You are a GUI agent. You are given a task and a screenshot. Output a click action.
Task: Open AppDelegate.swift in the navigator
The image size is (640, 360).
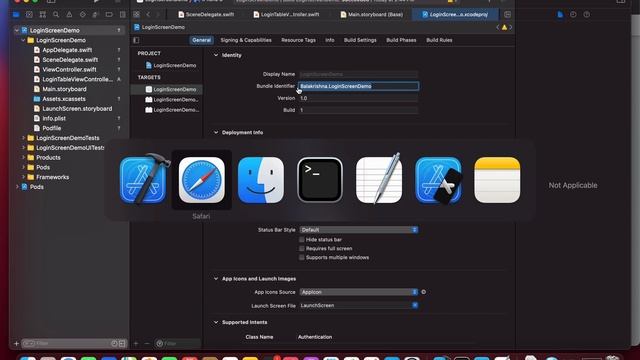67,50
